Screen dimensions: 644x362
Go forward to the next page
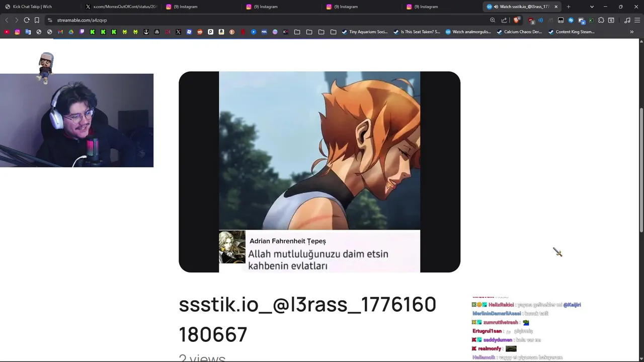(16, 20)
